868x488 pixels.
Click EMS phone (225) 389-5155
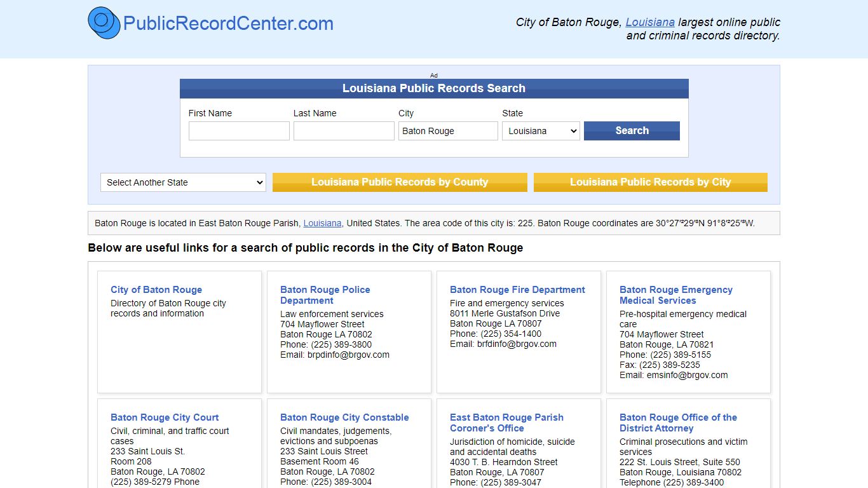[x=681, y=355]
